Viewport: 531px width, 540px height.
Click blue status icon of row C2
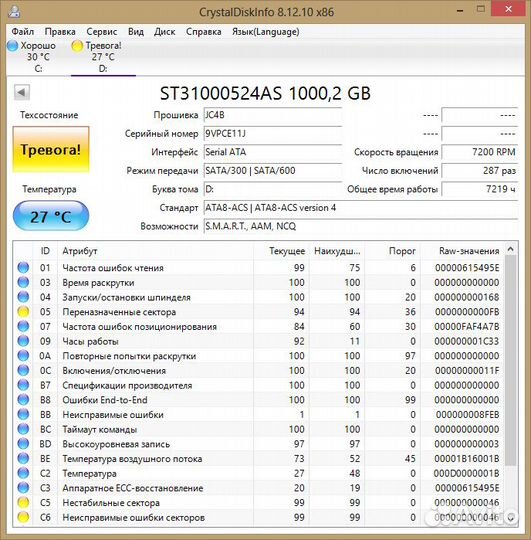pyautogui.click(x=23, y=473)
